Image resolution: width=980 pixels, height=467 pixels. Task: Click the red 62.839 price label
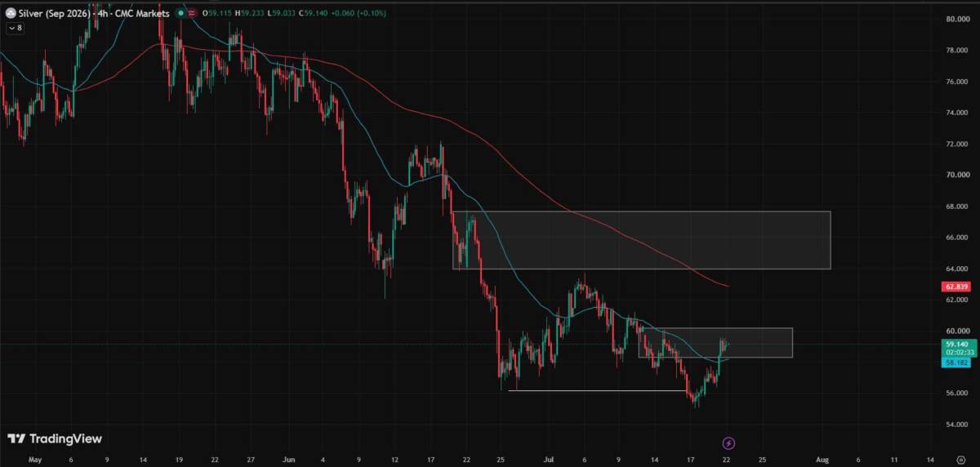coord(955,287)
